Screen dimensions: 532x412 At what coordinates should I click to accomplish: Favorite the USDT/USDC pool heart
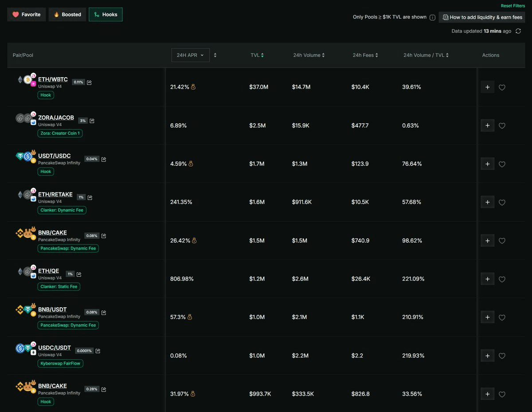point(502,164)
